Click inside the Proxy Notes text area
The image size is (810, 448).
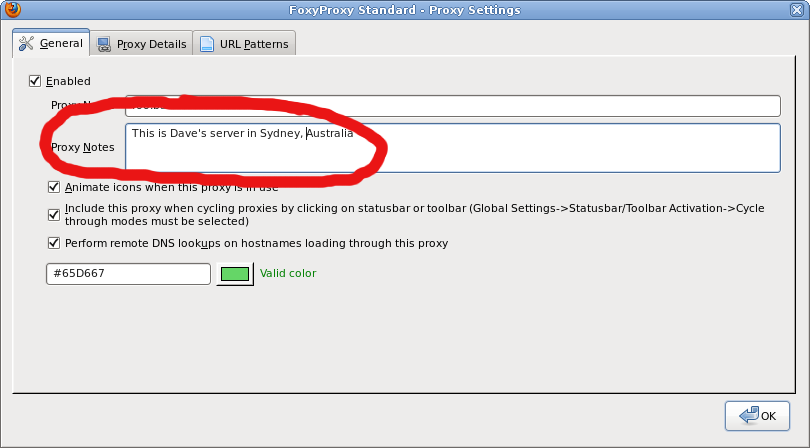(453, 148)
